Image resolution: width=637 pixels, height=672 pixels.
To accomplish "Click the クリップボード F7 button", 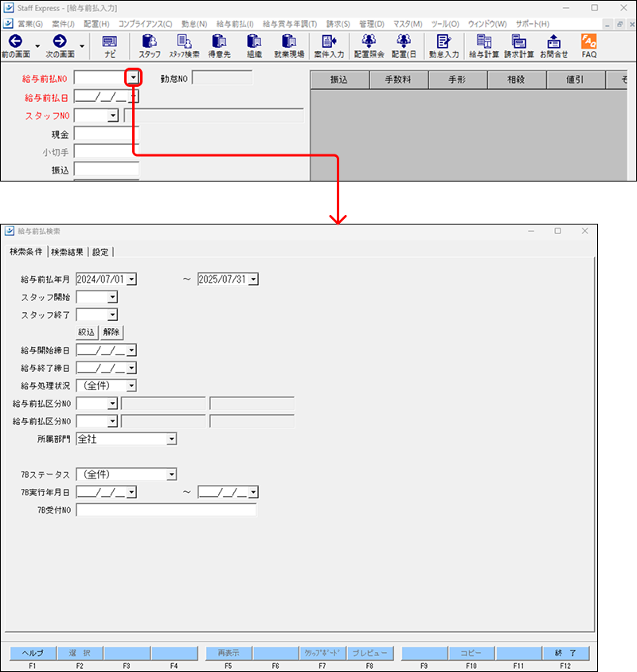I will (x=322, y=653).
